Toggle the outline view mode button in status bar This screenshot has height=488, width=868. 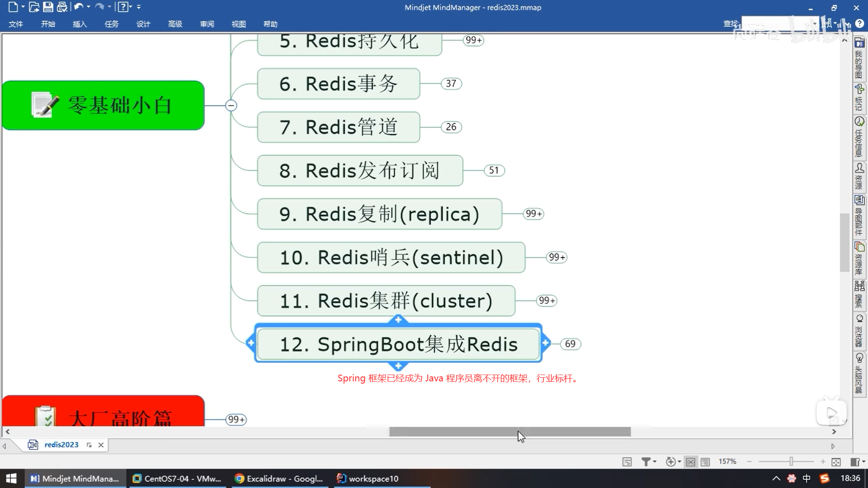tap(705, 462)
